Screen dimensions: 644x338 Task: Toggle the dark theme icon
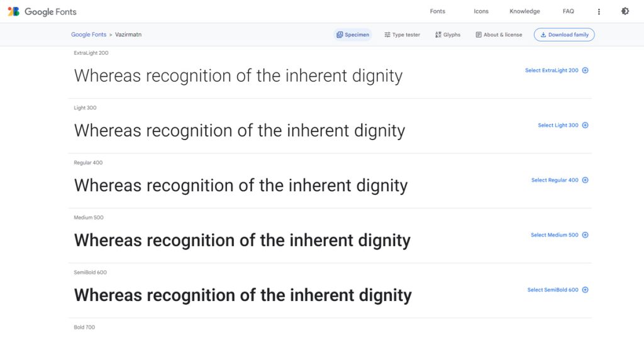(x=625, y=11)
